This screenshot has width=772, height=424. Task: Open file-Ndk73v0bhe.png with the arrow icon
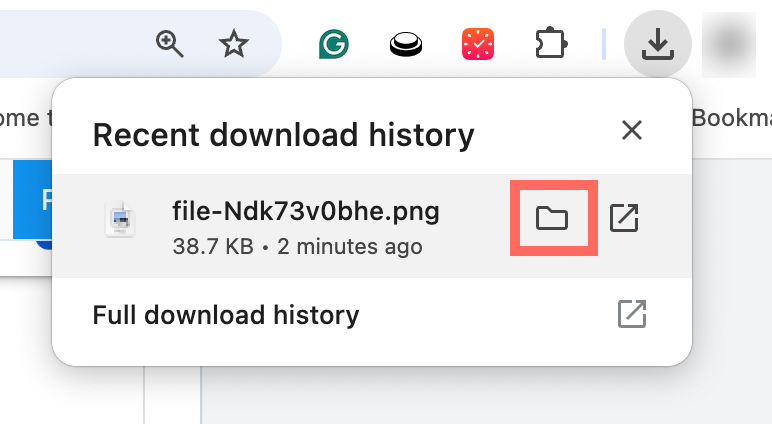(x=624, y=217)
